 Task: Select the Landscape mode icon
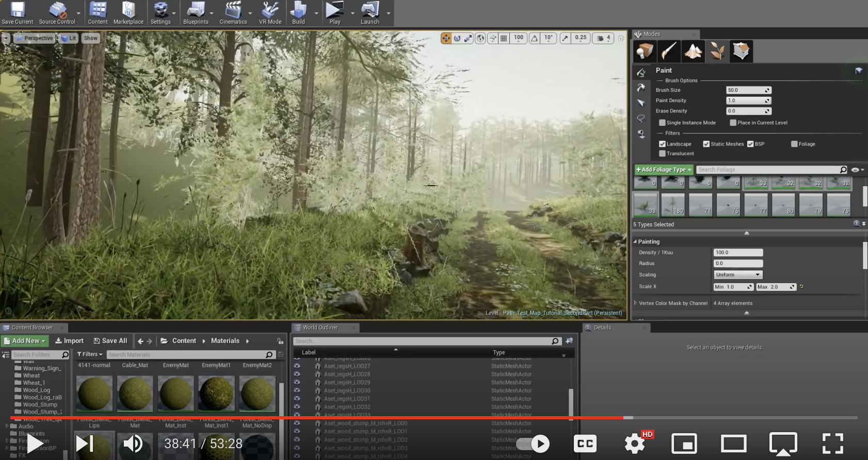click(693, 51)
